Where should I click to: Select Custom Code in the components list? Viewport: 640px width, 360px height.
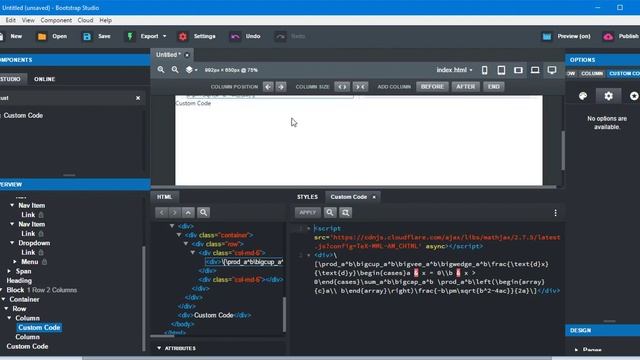[23, 116]
